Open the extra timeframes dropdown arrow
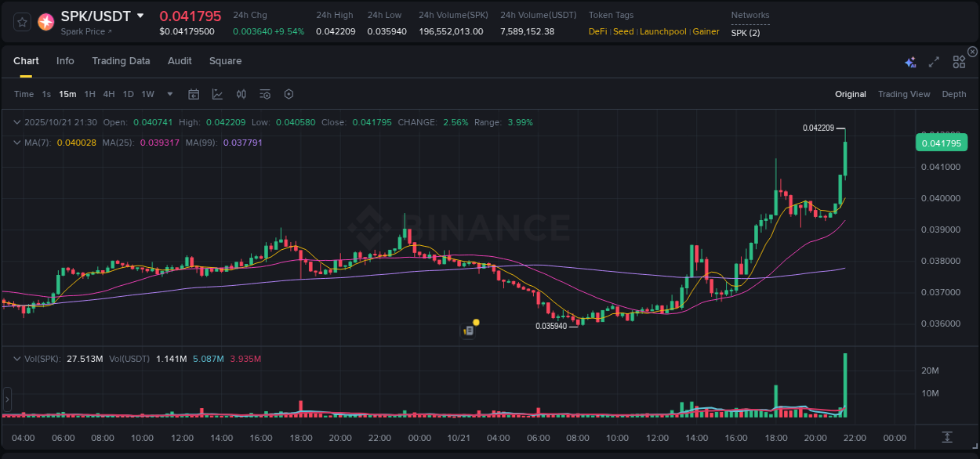 click(x=169, y=94)
